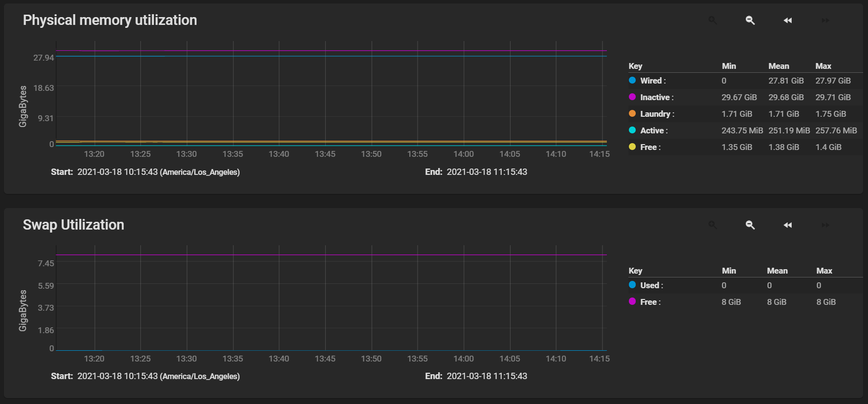Zoom out the Swap Utilization chart

coord(750,225)
